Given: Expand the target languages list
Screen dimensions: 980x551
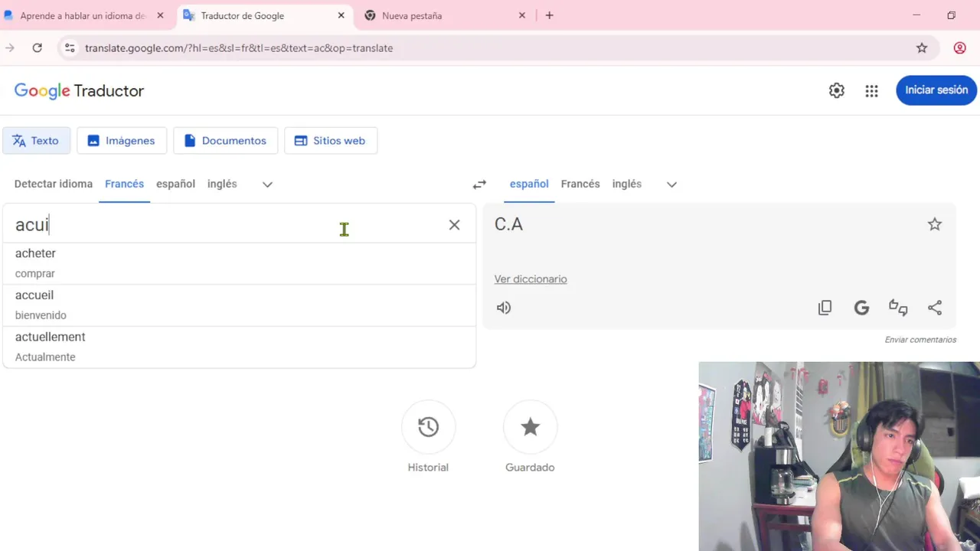Looking at the screenshot, I should [671, 184].
